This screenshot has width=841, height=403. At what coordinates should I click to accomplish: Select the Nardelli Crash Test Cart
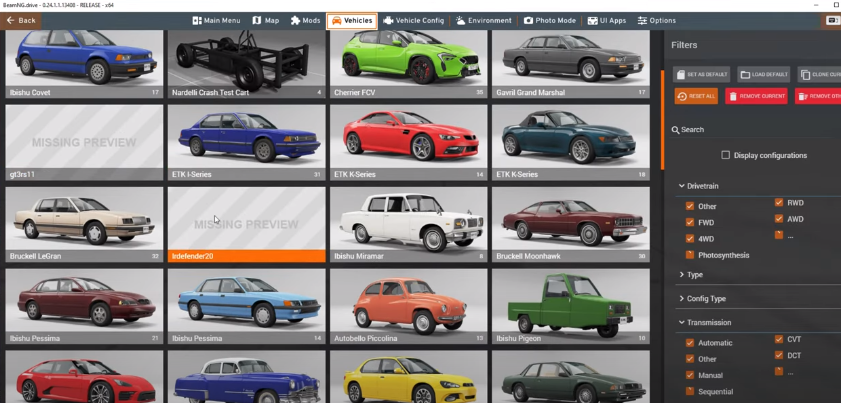pyautogui.click(x=247, y=64)
